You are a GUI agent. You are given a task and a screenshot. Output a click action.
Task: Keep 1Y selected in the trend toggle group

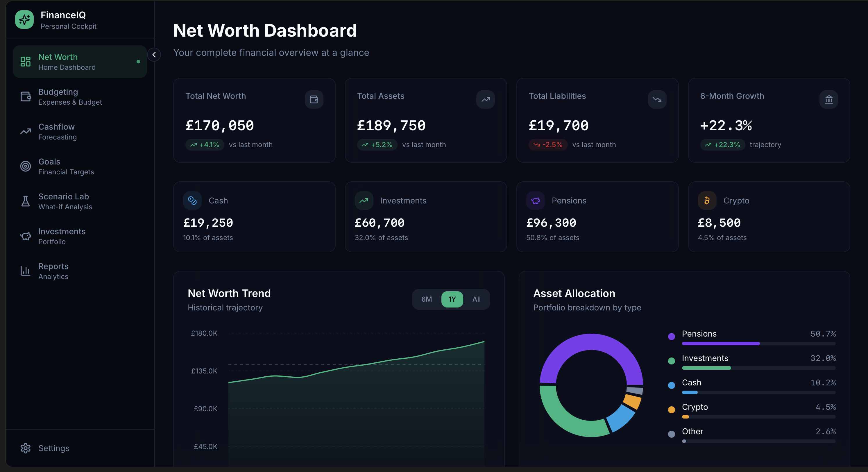coord(452,299)
